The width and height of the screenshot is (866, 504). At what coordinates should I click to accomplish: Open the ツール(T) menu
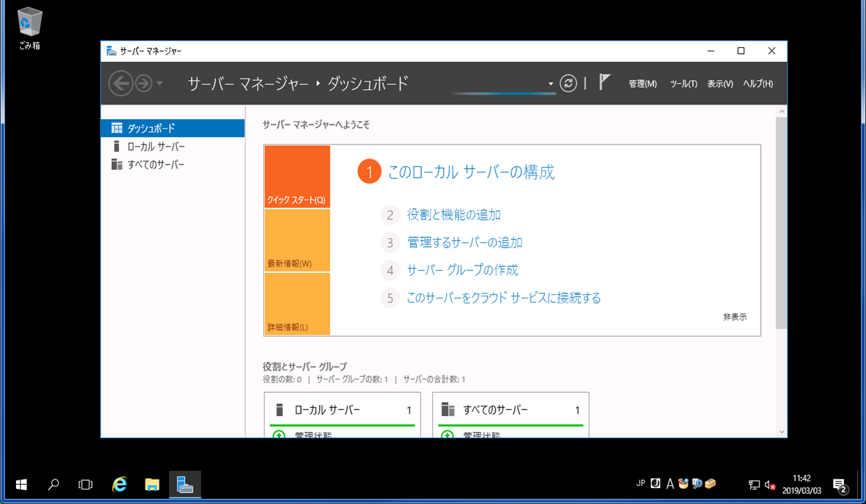pos(683,84)
